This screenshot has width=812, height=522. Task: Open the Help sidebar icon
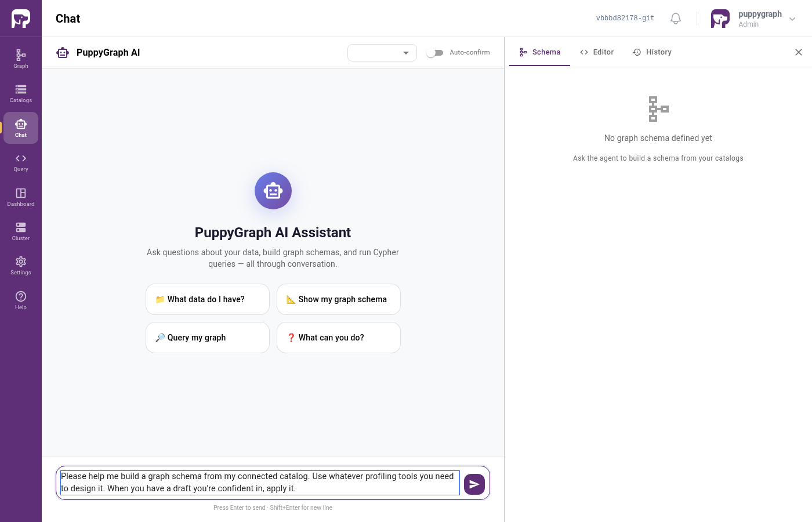click(21, 300)
